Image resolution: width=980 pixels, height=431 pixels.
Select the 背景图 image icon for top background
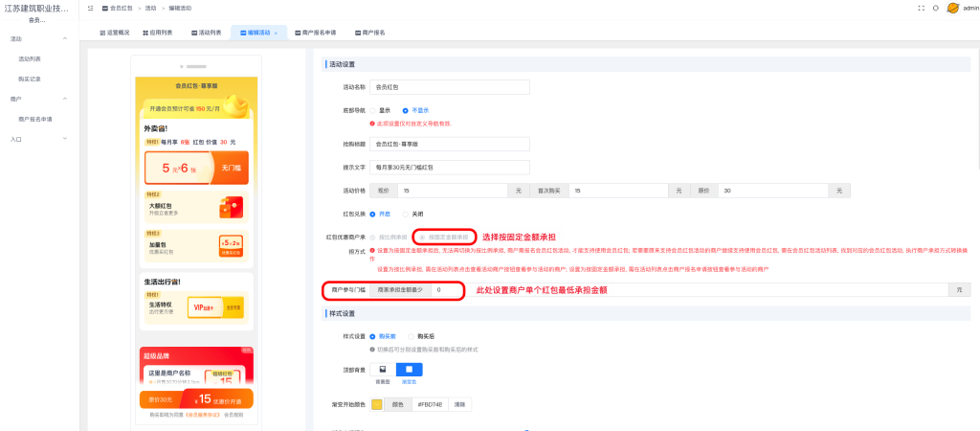coord(383,369)
